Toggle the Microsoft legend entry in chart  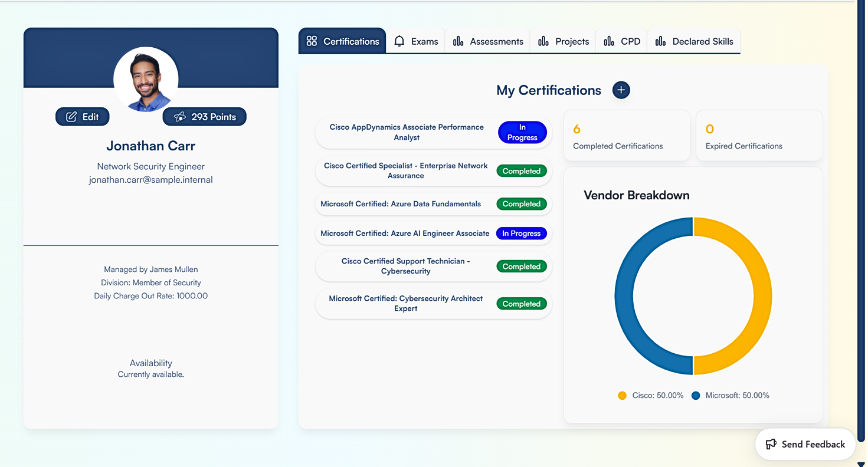[731, 396]
